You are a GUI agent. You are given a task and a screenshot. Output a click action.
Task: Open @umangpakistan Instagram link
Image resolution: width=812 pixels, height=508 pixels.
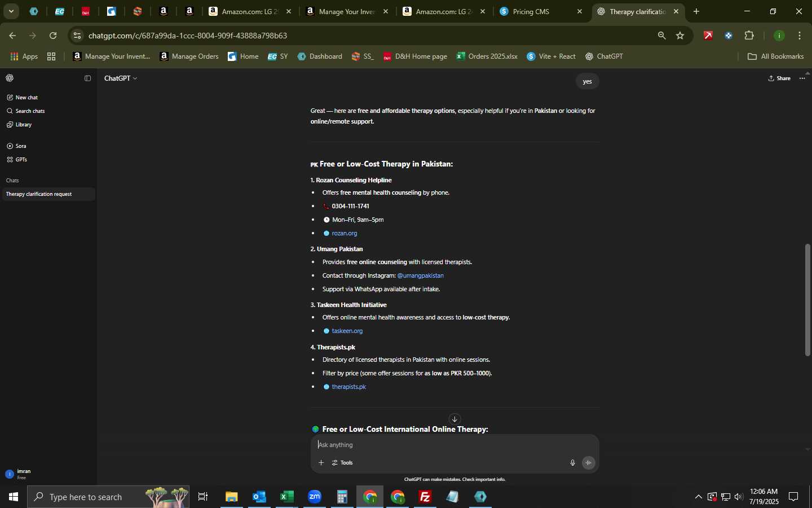pyautogui.click(x=421, y=276)
